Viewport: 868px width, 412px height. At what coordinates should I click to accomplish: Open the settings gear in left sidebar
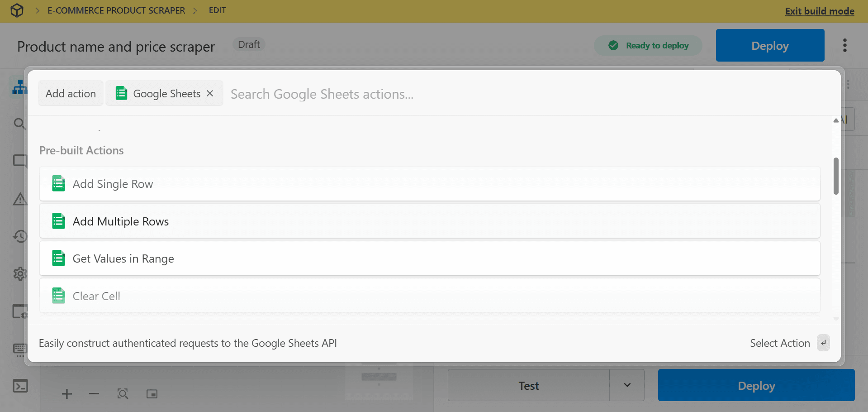[x=20, y=273]
